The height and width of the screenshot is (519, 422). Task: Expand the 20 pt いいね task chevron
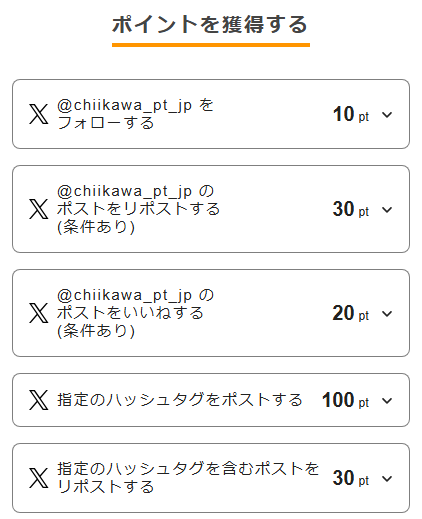[x=387, y=314]
